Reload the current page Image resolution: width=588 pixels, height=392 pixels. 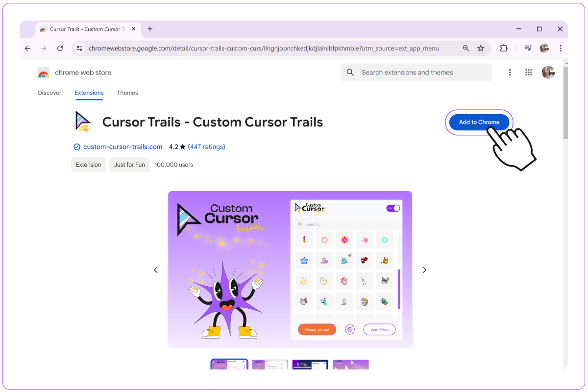pos(60,48)
